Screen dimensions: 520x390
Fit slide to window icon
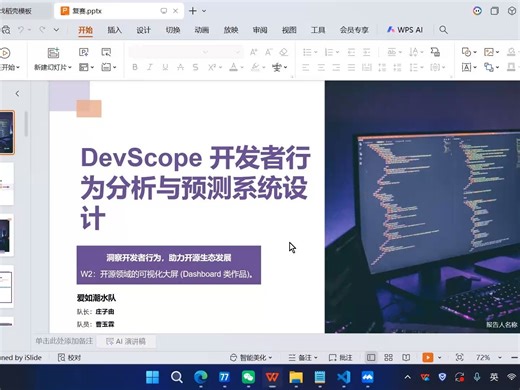pos(459,358)
